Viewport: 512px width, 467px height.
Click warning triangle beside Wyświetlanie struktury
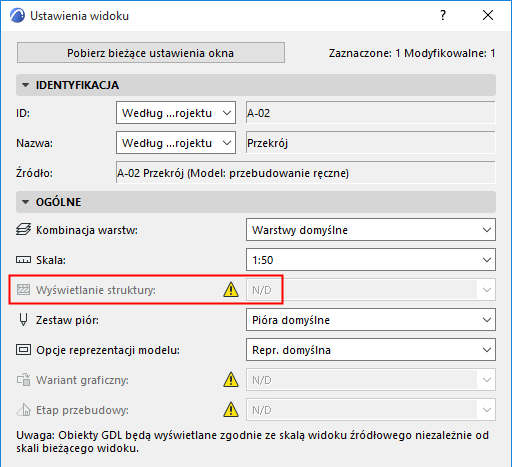click(x=231, y=289)
